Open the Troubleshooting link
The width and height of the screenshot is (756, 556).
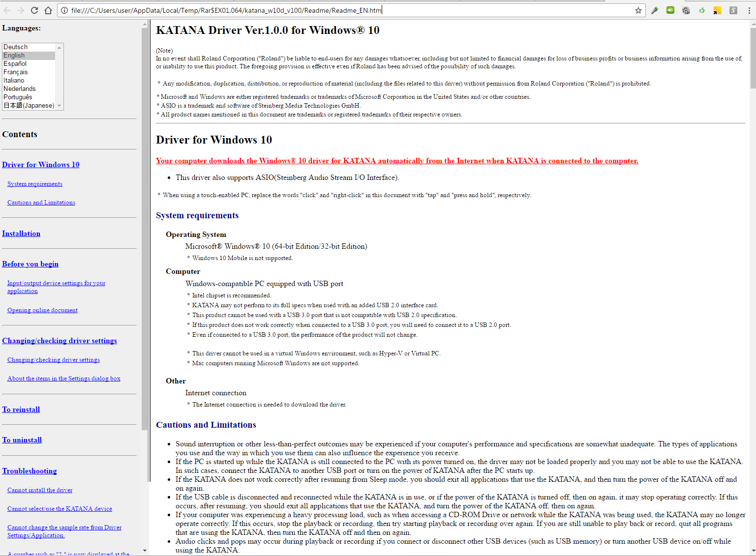[x=30, y=471]
